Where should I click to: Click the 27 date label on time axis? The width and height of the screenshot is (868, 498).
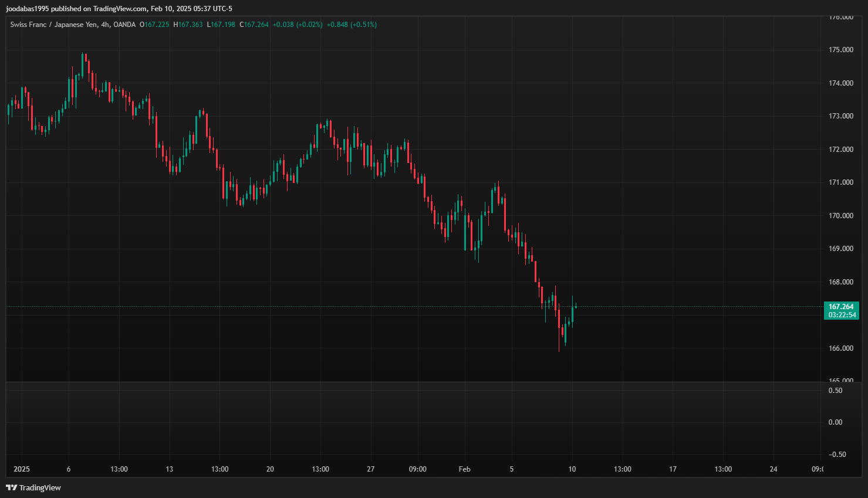(x=370, y=469)
